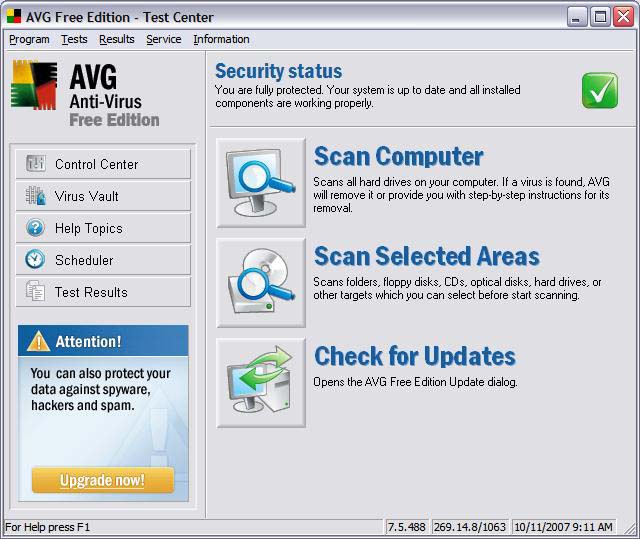Open Test Results button label
The image size is (641, 539).
tap(91, 292)
